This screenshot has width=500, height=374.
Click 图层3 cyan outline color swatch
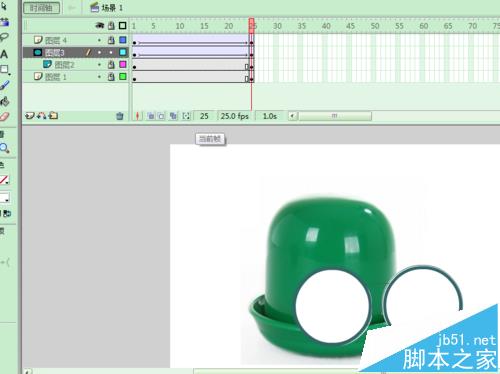coord(123,52)
